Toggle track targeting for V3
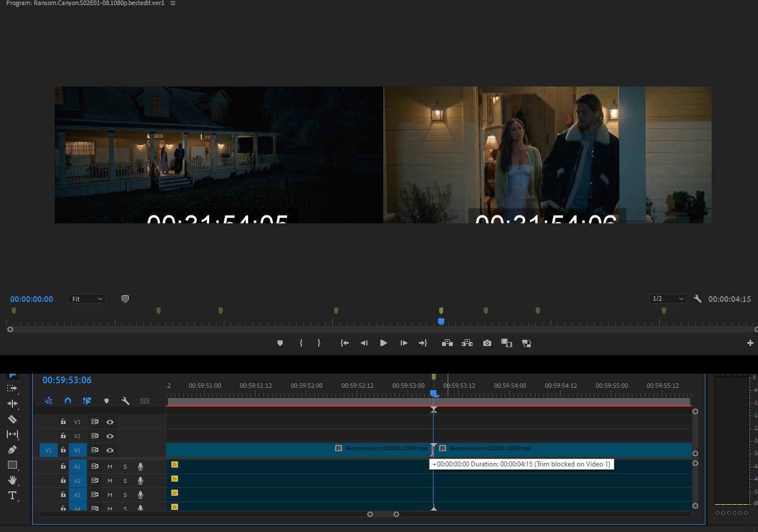The height and width of the screenshot is (532, 758). (x=77, y=422)
